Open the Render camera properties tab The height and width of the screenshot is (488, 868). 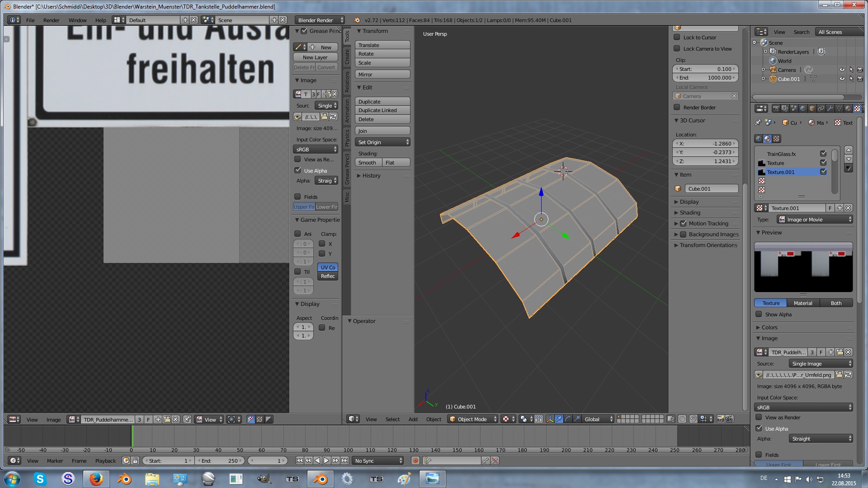pyautogui.click(x=776, y=108)
